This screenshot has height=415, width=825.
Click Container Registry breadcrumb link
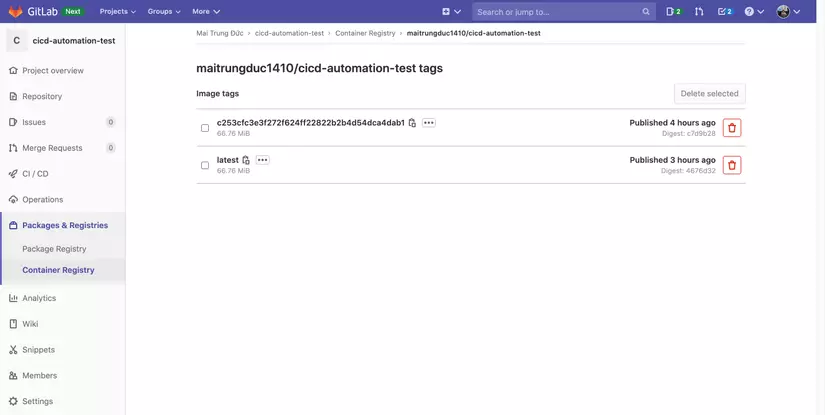pyautogui.click(x=365, y=33)
